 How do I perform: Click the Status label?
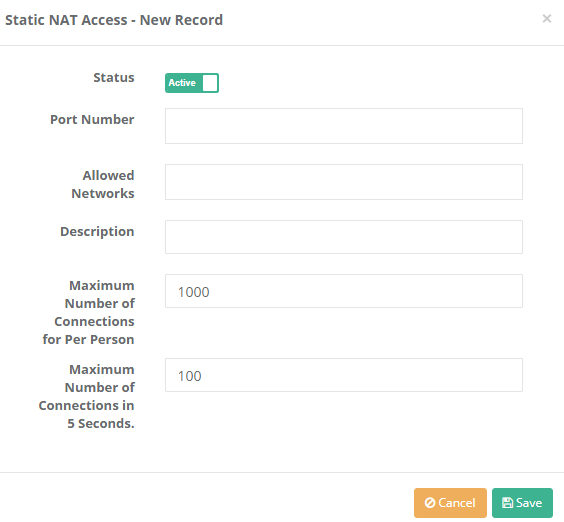point(114,78)
